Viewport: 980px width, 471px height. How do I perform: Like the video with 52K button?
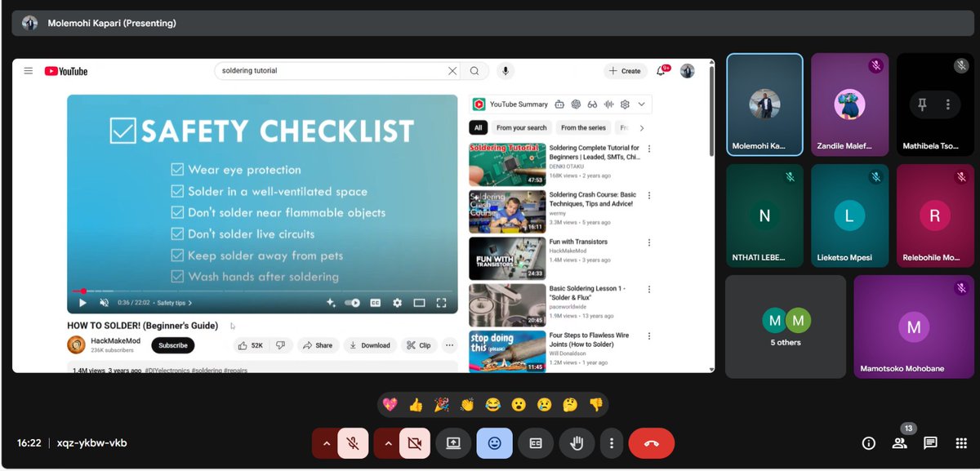[252, 345]
